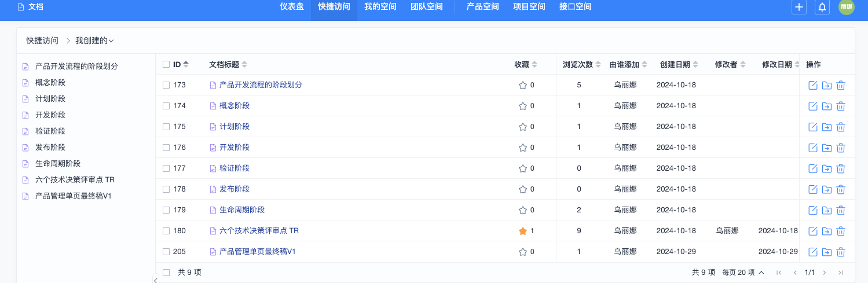Open the 生命周期阶段 document title link
This screenshot has width=868, height=283.
(x=242, y=210)
